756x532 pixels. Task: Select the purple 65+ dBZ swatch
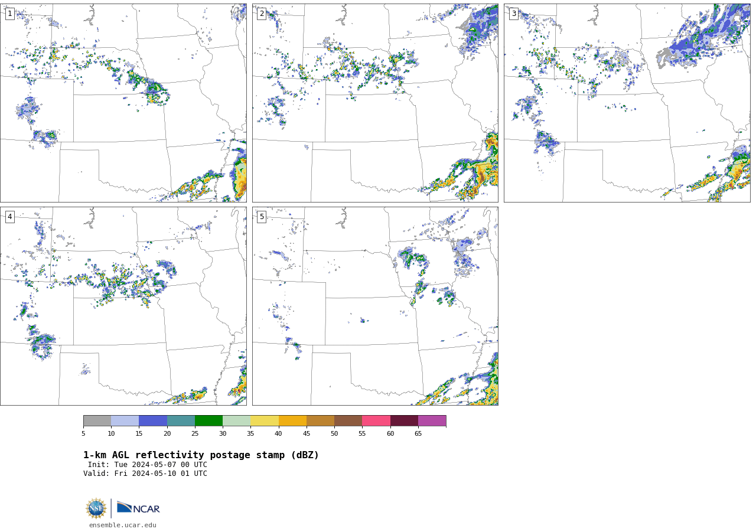432,421
